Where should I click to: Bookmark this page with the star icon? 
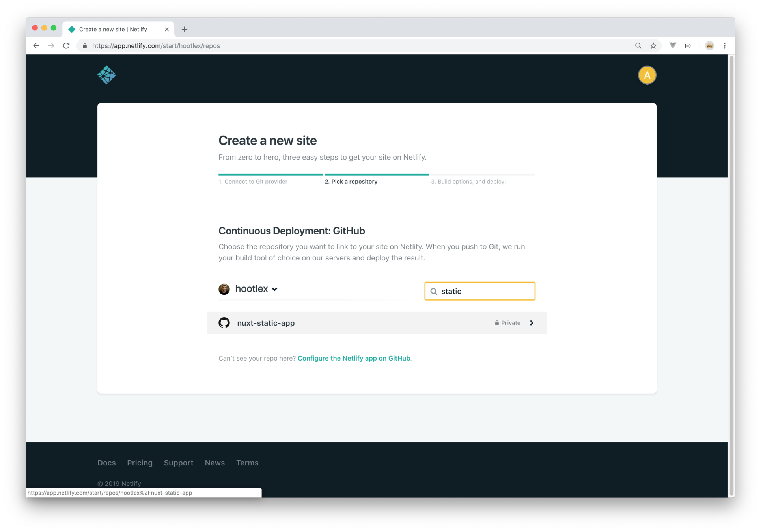pyautogui.click(x=653, y=46)
